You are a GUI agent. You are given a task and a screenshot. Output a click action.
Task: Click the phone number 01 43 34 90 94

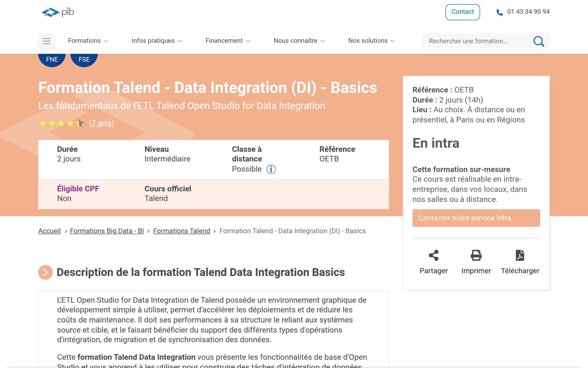coord(528,12)
